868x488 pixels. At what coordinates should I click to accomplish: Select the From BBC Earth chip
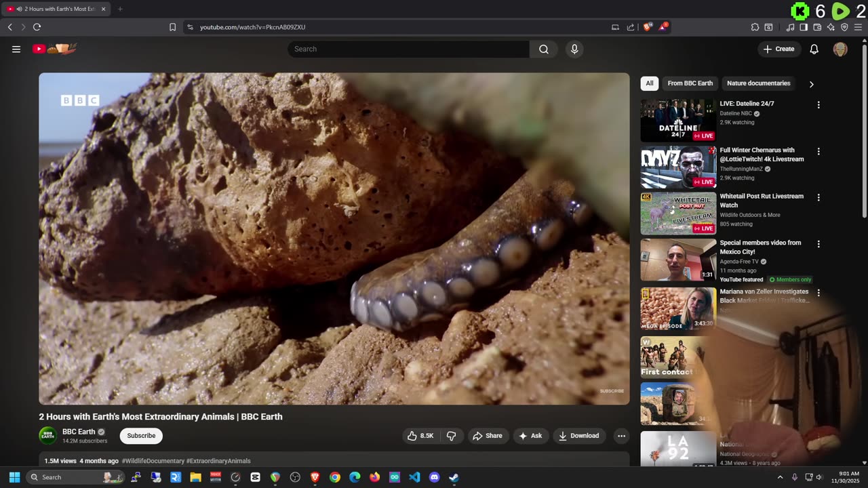(690, 83)
